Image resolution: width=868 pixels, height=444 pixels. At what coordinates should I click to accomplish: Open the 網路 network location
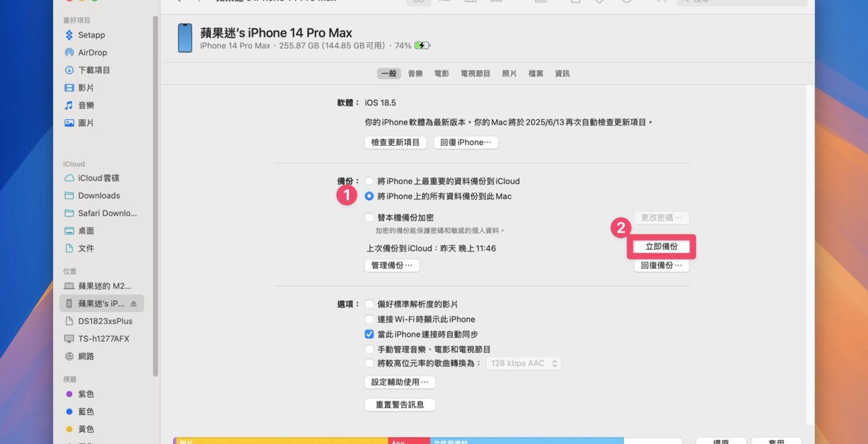pos(86,356)
